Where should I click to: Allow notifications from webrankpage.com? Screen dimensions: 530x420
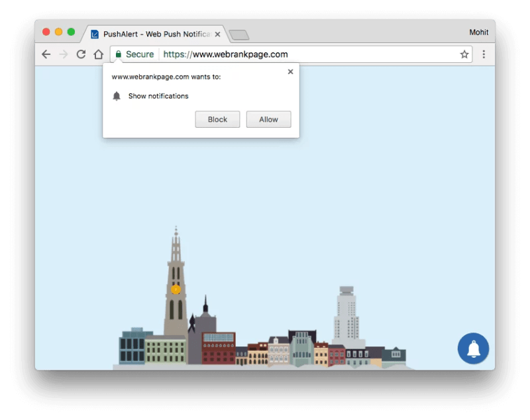coord(268,119)
